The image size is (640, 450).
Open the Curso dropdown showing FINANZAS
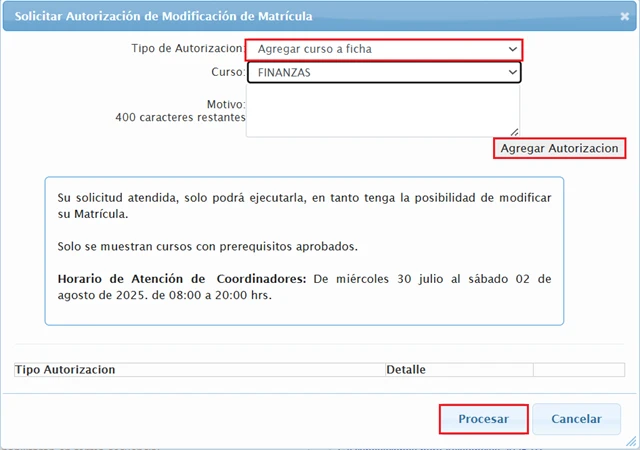point(384,73)
